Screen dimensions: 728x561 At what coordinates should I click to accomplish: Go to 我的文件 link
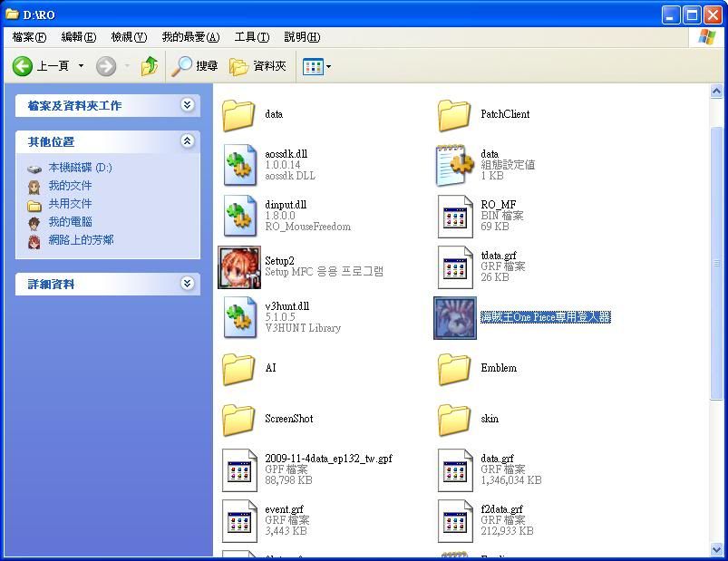[x=70, y=186]
